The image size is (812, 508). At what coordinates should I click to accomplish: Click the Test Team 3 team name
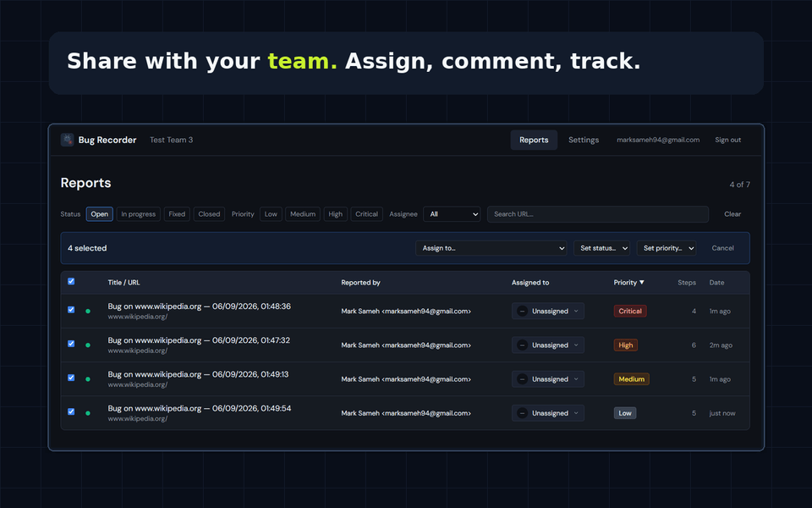coord(172,140)
